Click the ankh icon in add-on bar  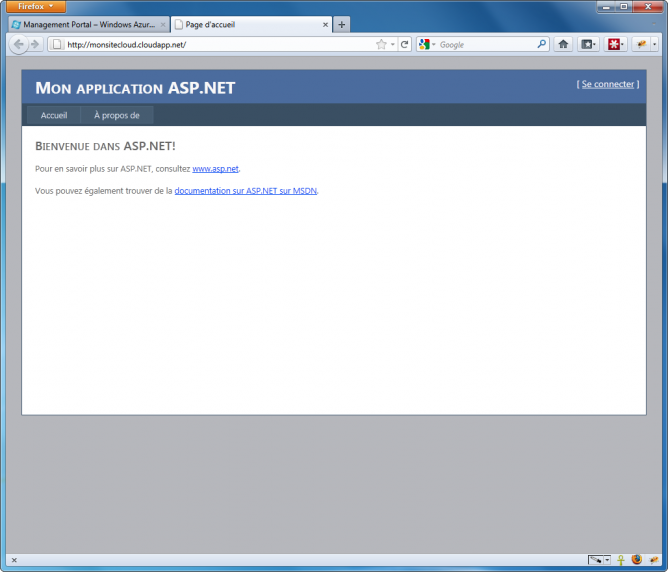click(621, 560)
